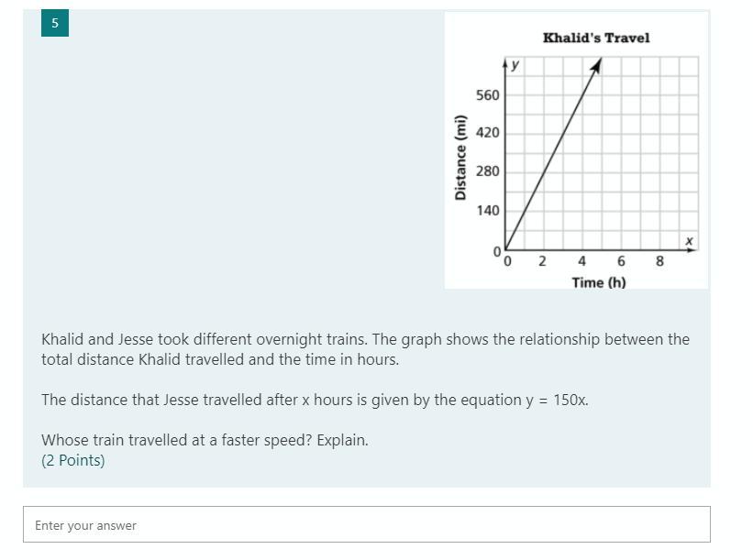
Task: Click the arrowhead at the graph line's top
Action: pyautogui.click(x=596, y=65)
